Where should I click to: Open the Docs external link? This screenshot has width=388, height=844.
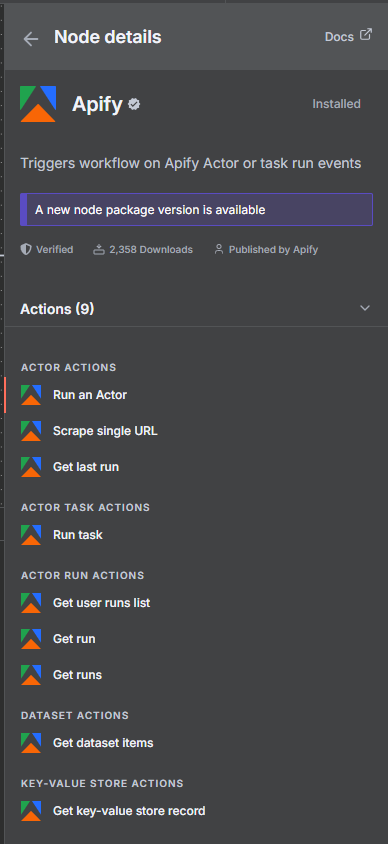coord(348,36)
